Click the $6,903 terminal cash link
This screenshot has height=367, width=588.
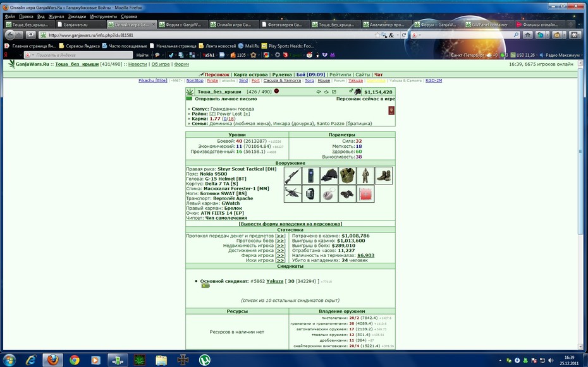tap(365, 255)
